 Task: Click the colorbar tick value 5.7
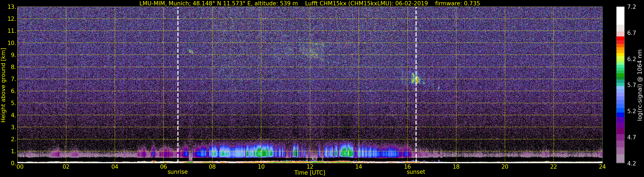pyautogui.click(x=632, y=85)
